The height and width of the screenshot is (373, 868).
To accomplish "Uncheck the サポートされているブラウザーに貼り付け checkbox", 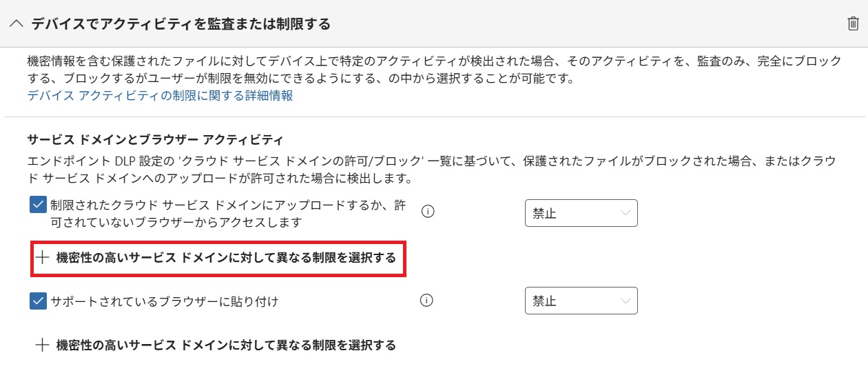I will click(x=39, y=301).
